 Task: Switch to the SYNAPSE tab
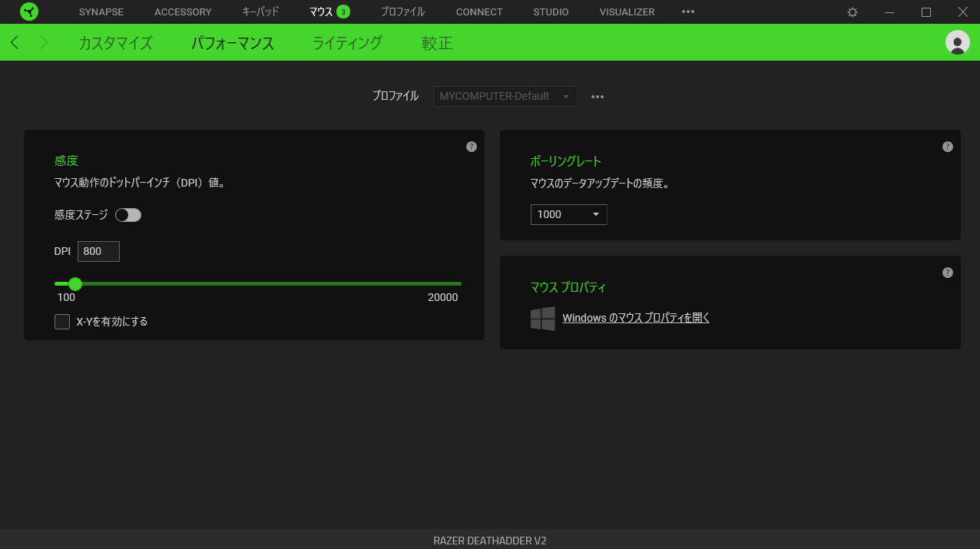pyautogui.click(x=101, y=12)
